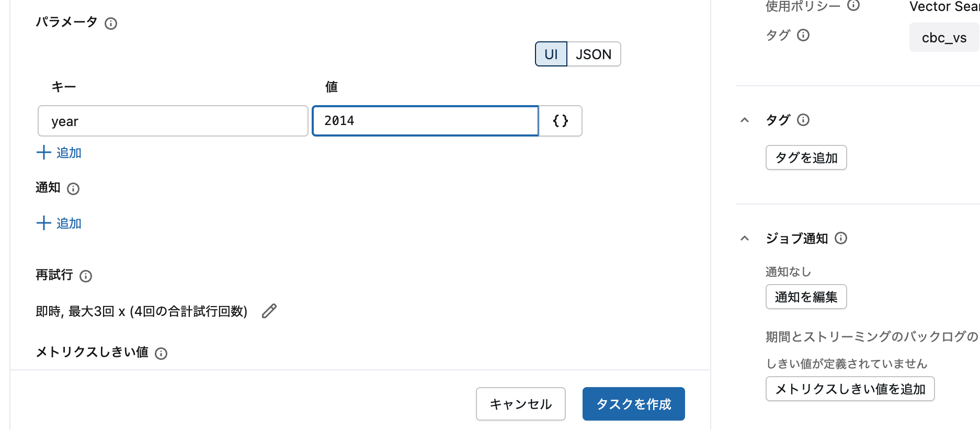The image size is (980, 430).
Task: Open the dynamic value reference picker with braces icon
Action: [x=560, y=121]
